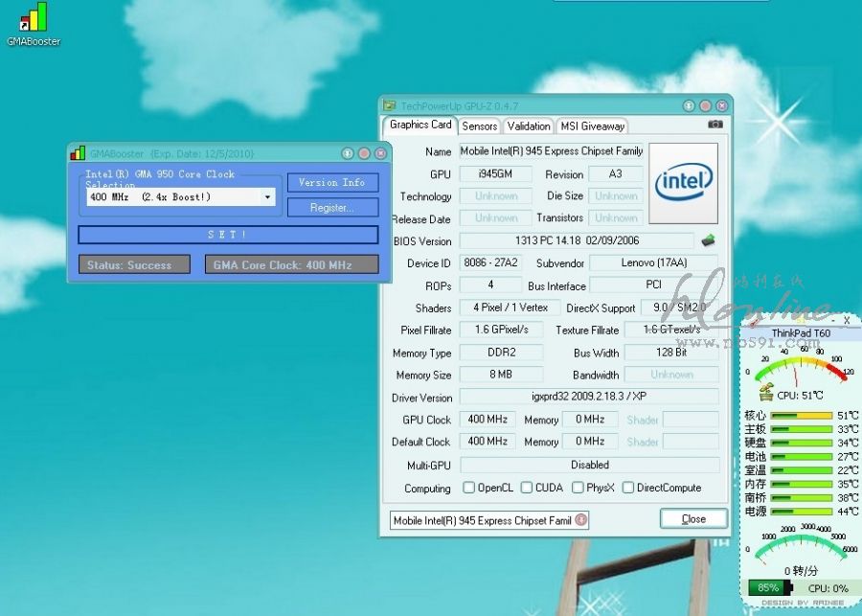Click the Intel logo in GPU-Z
This screenshot has width=862, height=616.
683,183
